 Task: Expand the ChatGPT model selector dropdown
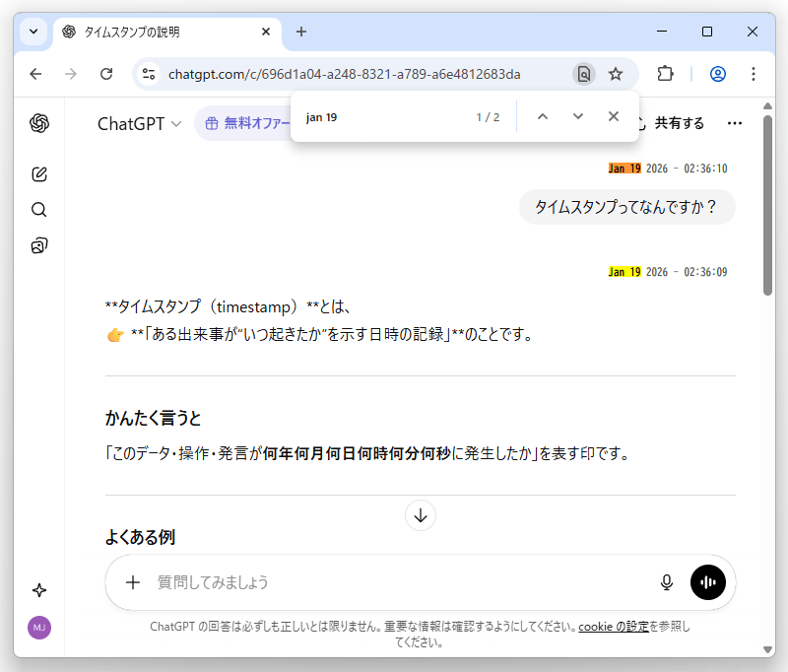click(x=139, y=123)
